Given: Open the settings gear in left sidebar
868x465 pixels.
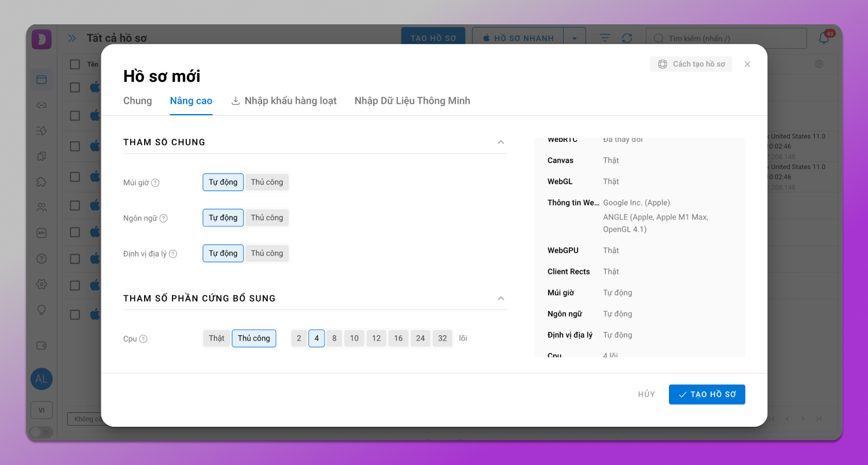Looking at the screenshot, I should click(41, 284).
